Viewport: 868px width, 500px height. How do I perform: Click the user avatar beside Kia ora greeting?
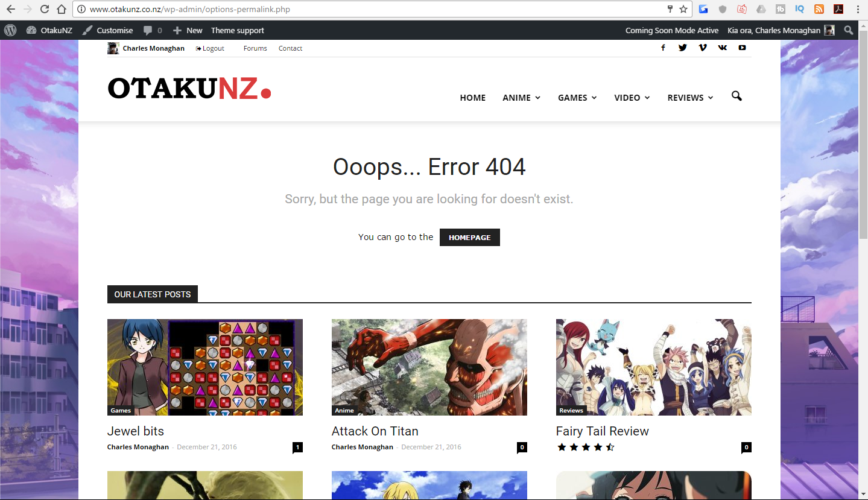click(x=829, y=30)
